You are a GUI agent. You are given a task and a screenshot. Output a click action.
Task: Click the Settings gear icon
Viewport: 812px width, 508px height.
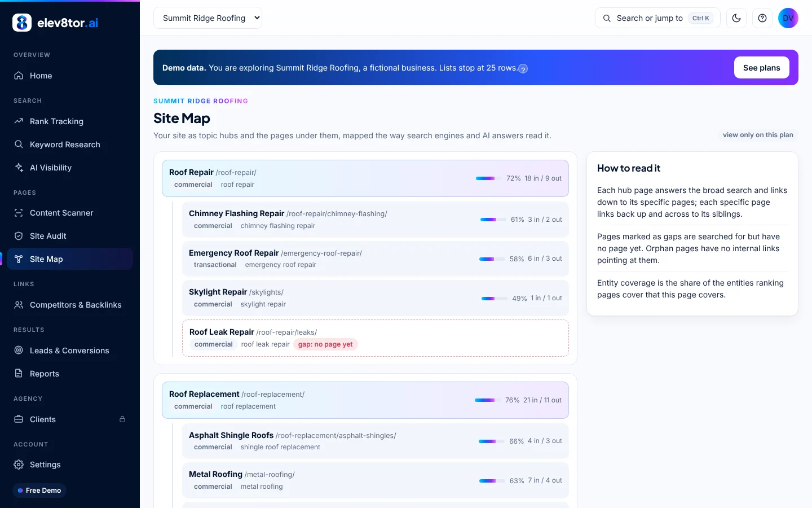point(19,465)
